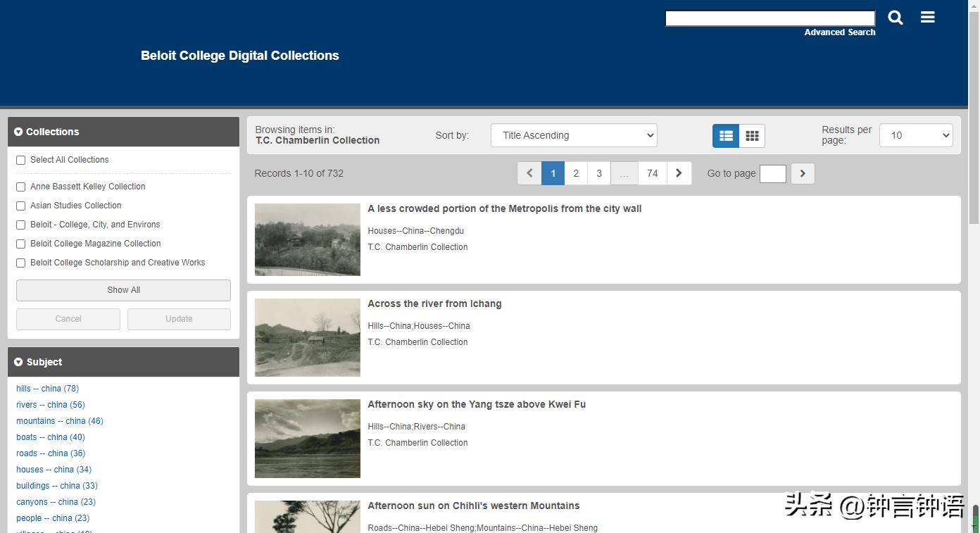Open thumbnail of Afternoon sun on Chihli's Mountains
The height and width of the screenshot is (533, 980).
coord(308,517)
